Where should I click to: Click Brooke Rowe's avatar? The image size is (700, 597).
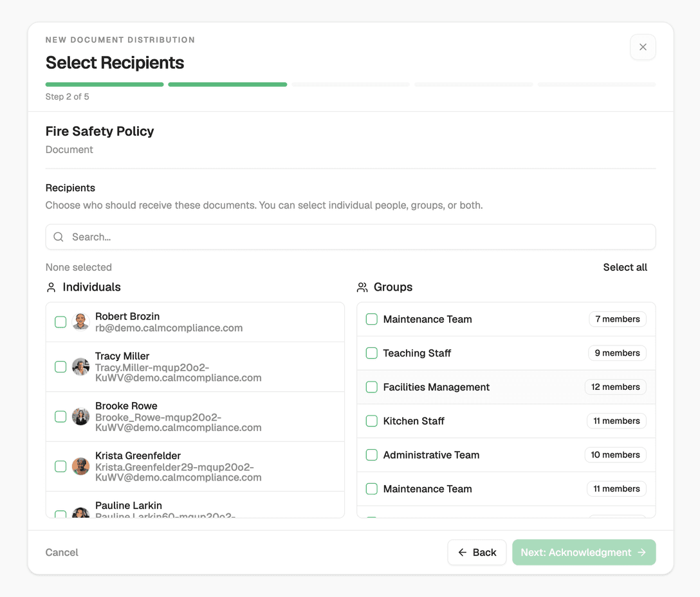[81, 417]
